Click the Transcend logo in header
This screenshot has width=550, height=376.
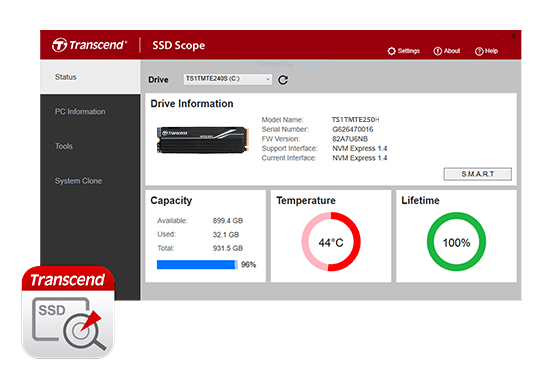pyautogui.click(x=89, y=45)
